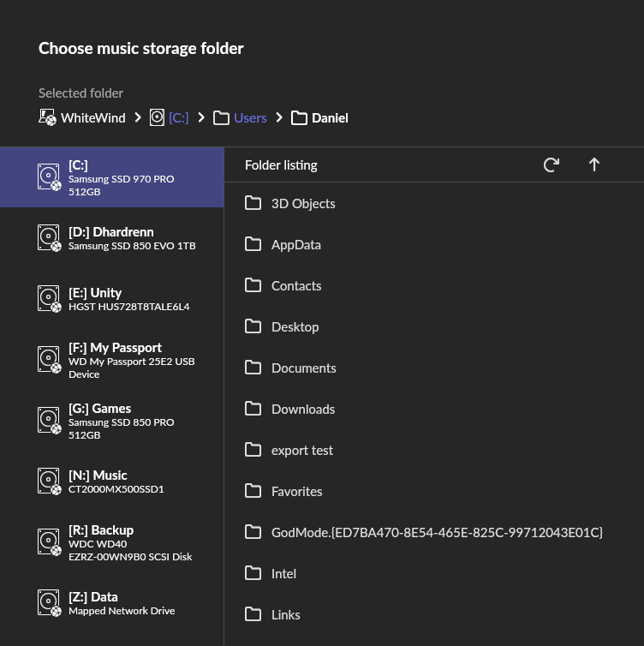This screenshot has width=644, height=646.
Task: Switch to the [N:] Music drive
Action: pos(111,482)
